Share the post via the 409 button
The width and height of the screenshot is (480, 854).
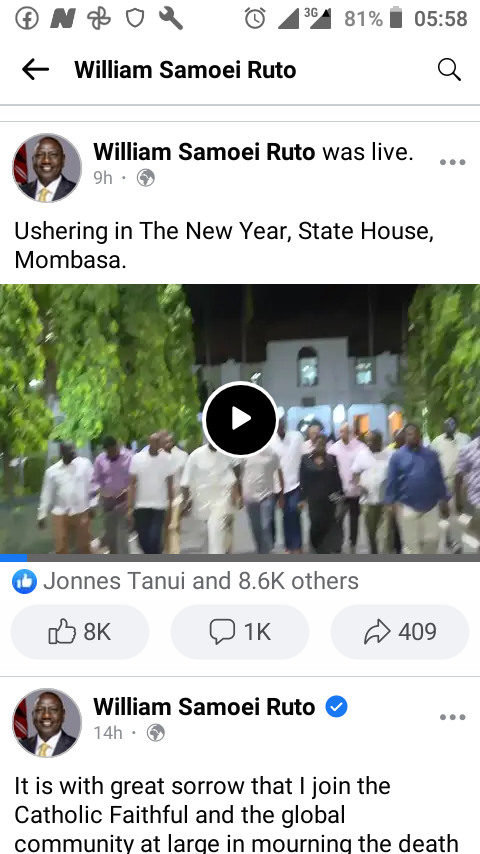(400, 632)
